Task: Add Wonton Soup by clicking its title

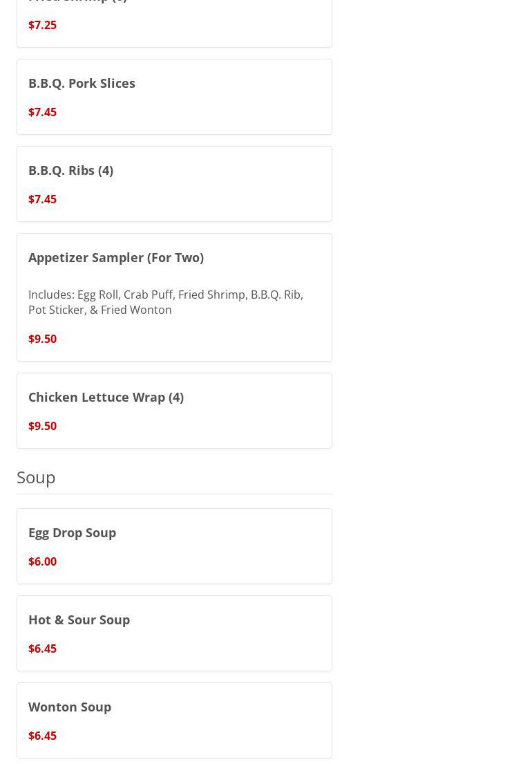Action: (69, 707)
